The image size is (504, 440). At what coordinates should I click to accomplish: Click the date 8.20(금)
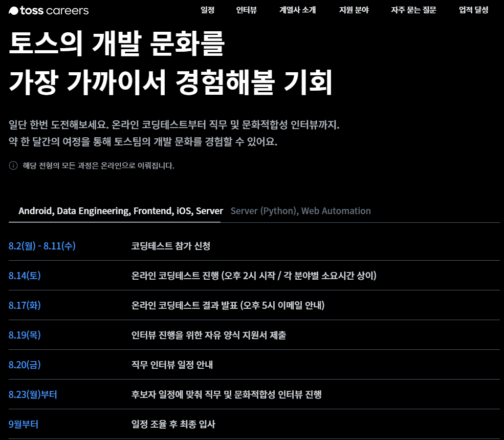[25, 365]
